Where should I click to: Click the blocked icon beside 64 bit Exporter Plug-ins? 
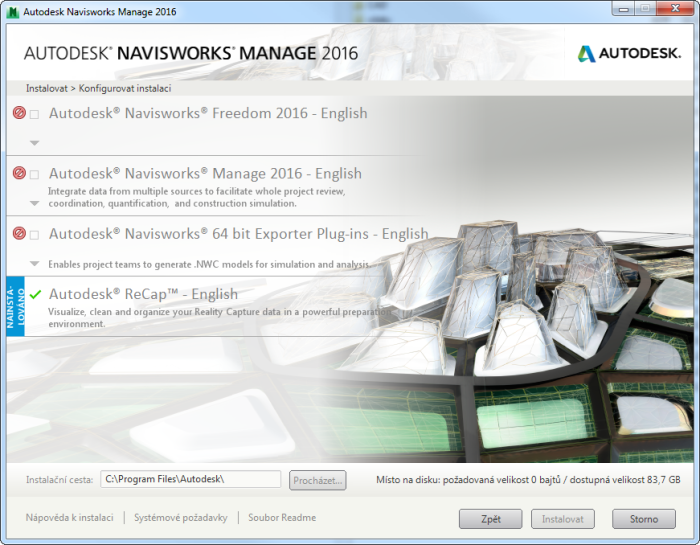pos(19,234)
